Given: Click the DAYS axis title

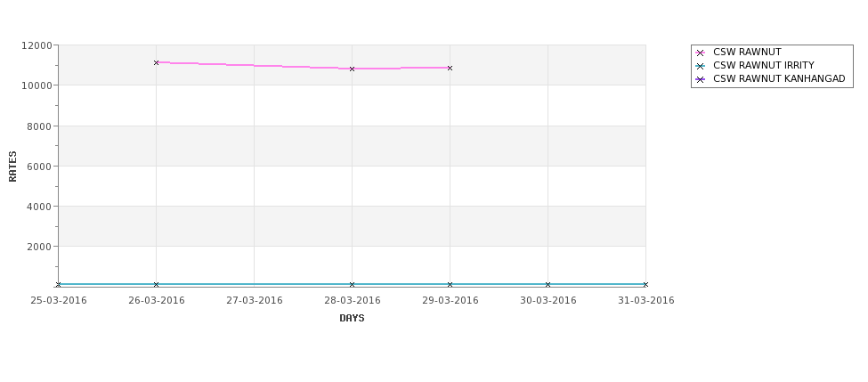Looking at the screenshot, I should pyautogui.click(x=352, y=318).
